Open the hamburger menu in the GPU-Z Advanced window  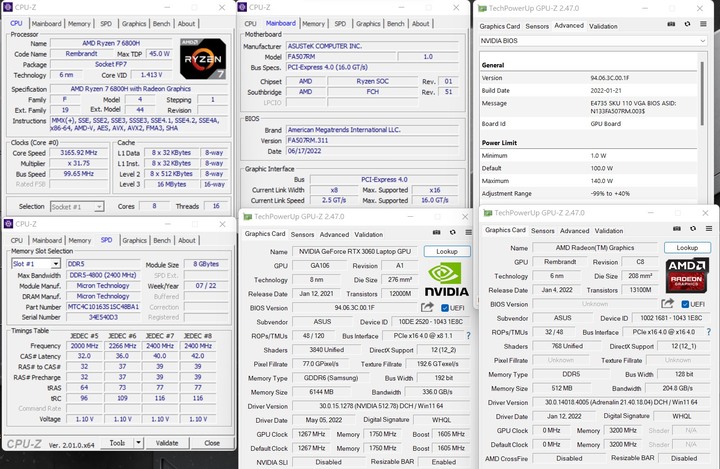[x=703, y=24]
